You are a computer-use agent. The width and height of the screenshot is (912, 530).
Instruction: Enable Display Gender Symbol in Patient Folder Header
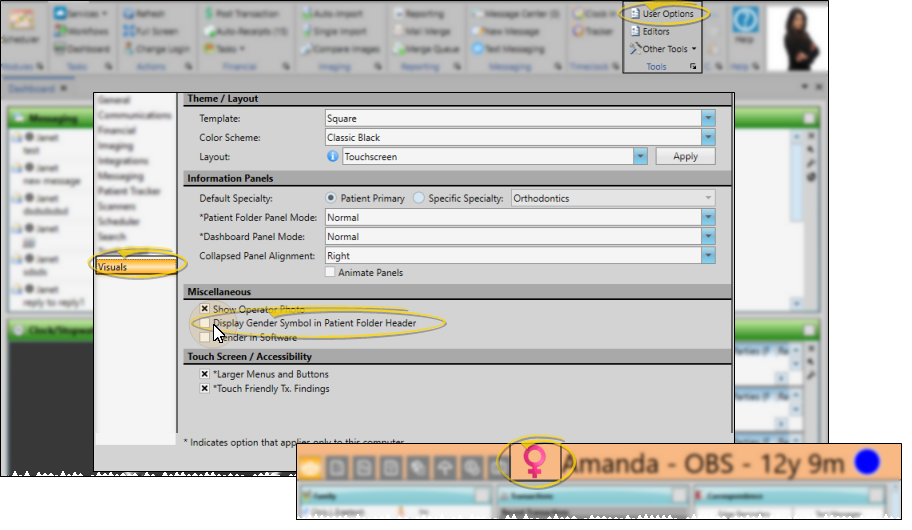coord(205,323)
